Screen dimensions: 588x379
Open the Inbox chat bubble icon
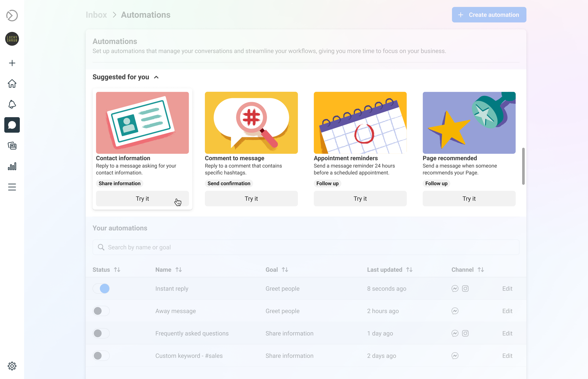click(x=12, y=125)
